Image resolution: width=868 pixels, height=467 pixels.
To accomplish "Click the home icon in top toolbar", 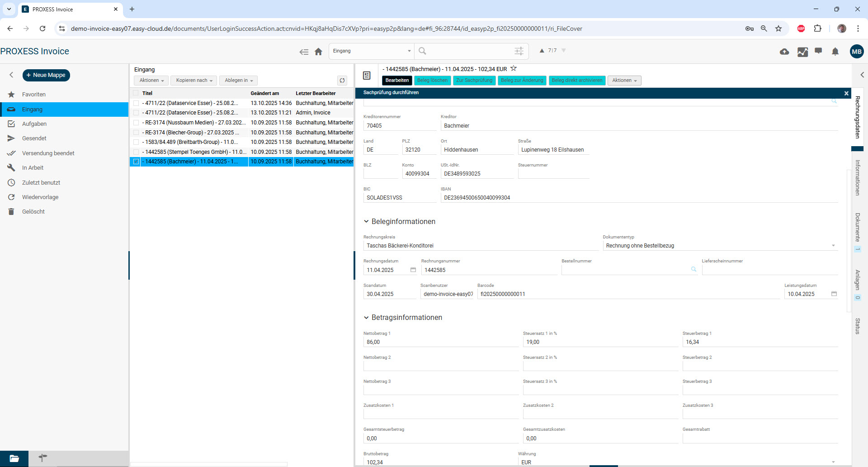I will pos(318,52).
